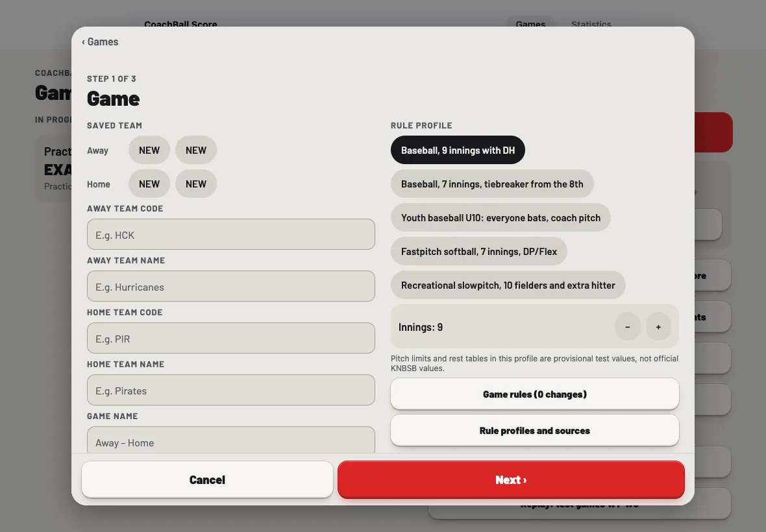The height and width of the screenshot is (532, 766).
Task: Go back via the '‹ Games' link
Action: (x=100, y=42)
